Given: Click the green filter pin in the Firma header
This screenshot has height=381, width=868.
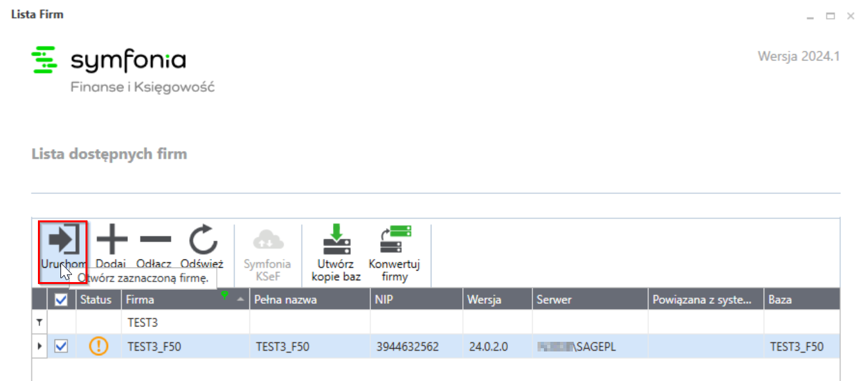Looking at the screenshot, I should pos(224,295).
